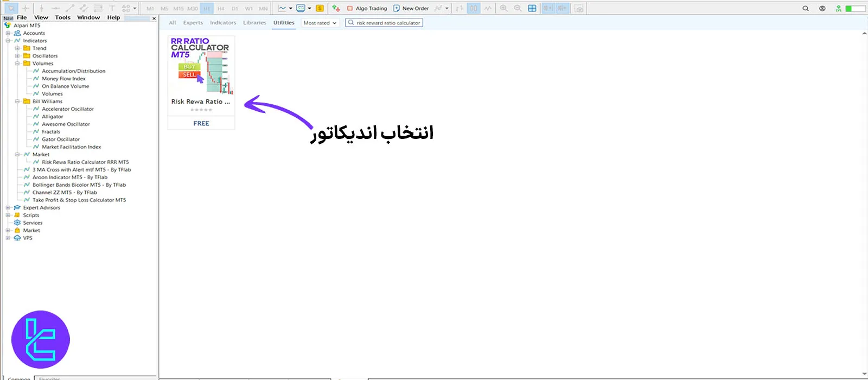
Task: Switch chart to H4 timeframe
Action: tap(221, 9)
